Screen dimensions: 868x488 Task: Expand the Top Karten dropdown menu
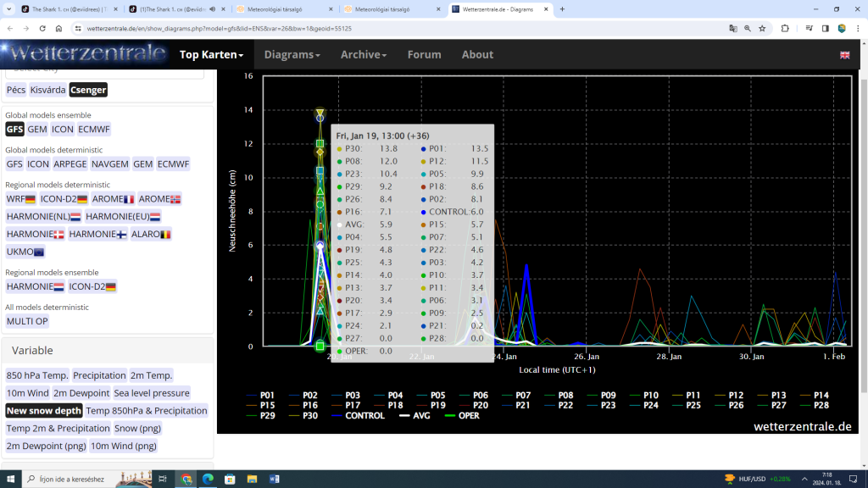pos(211,54)
